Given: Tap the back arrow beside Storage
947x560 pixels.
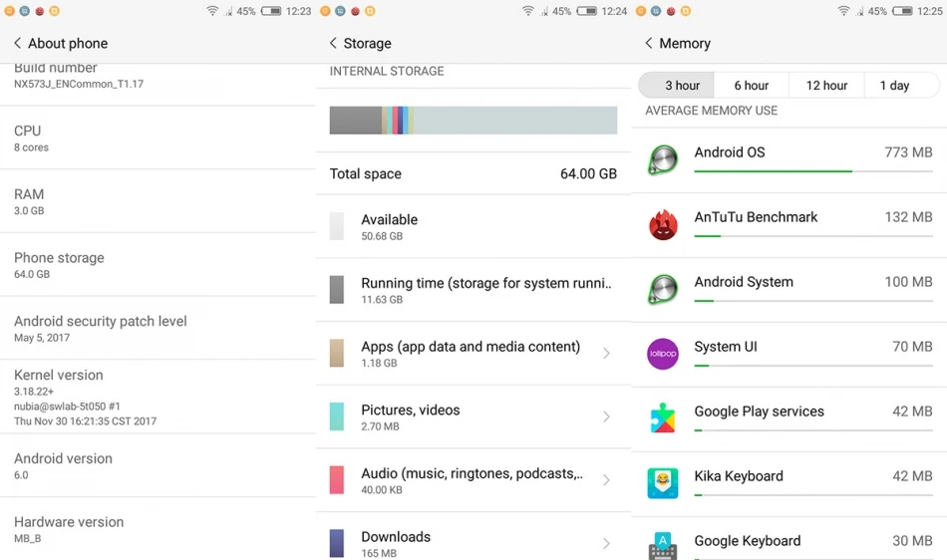Looking at the screenshot, I should (333, 43).
